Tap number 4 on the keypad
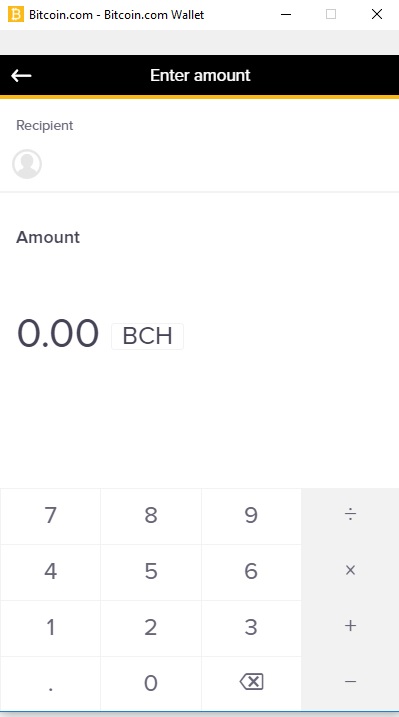The height and width of the screenshot is (717, 399). (50, 572)
